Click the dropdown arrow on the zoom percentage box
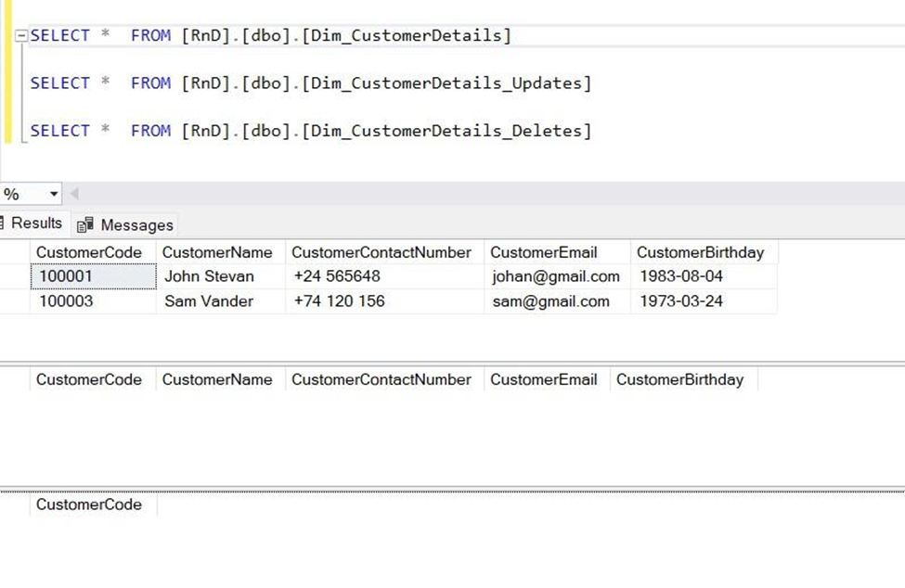 (x=53, y=194)
